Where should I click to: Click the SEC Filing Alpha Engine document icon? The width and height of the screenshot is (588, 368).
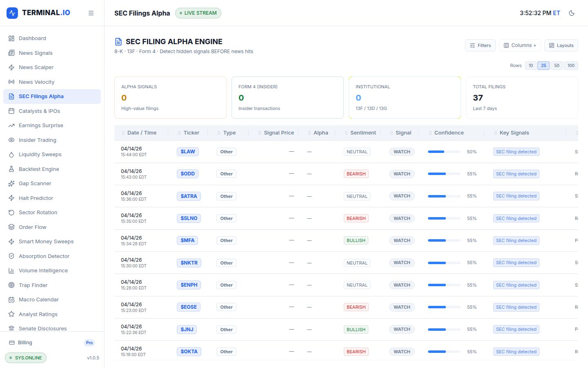118,42
